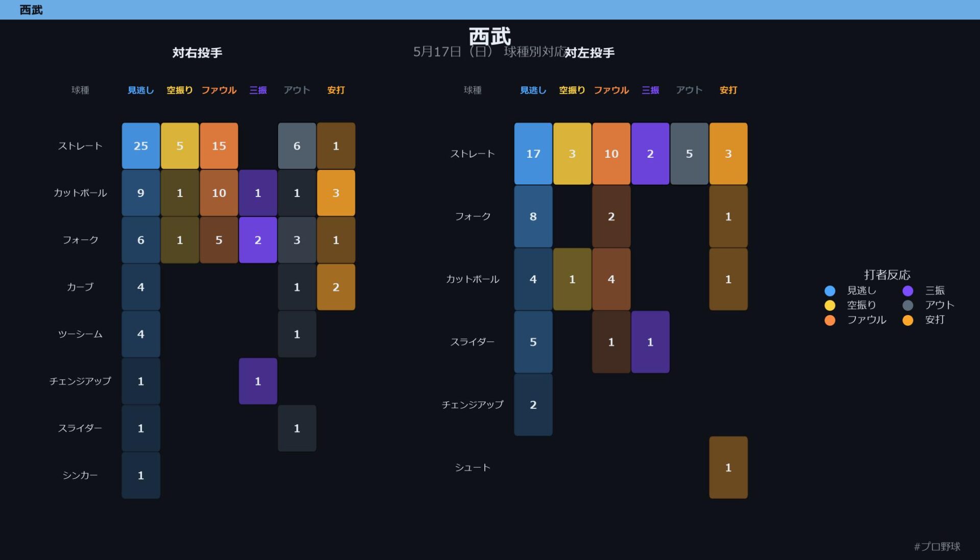Image resolution: width=980 pixels, height=560 pixels.
Task: Click 対左投手 ストレート 見逃し cell showing 17
Action: (533, 154)
